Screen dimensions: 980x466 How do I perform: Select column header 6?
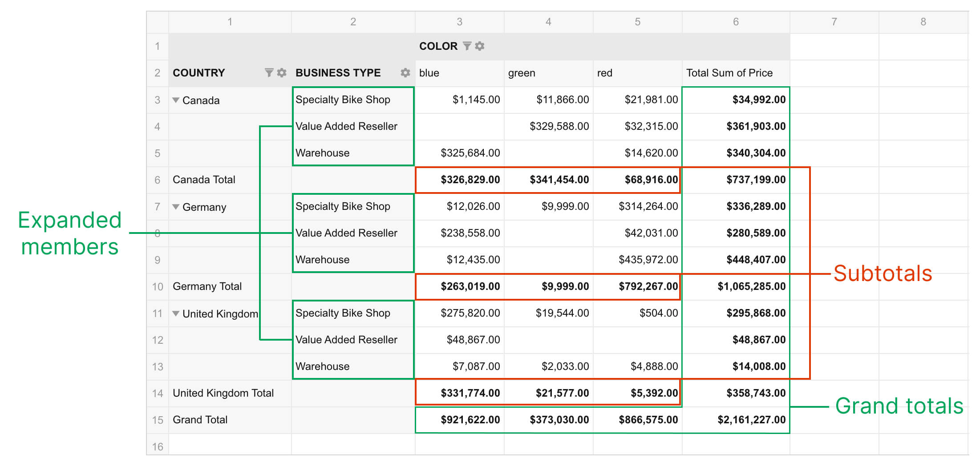click(736, 22)
